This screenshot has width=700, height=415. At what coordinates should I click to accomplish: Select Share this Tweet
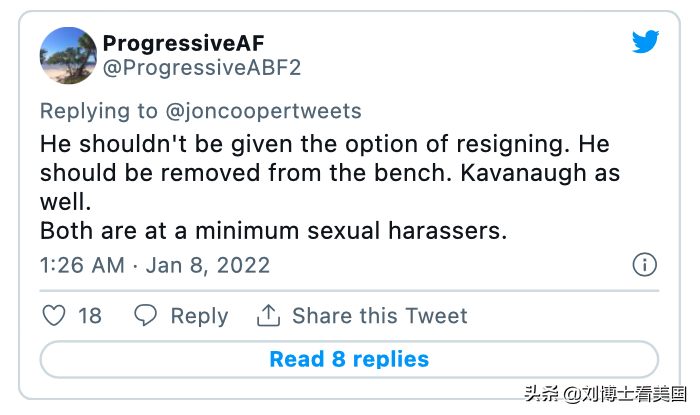[380, 316]
